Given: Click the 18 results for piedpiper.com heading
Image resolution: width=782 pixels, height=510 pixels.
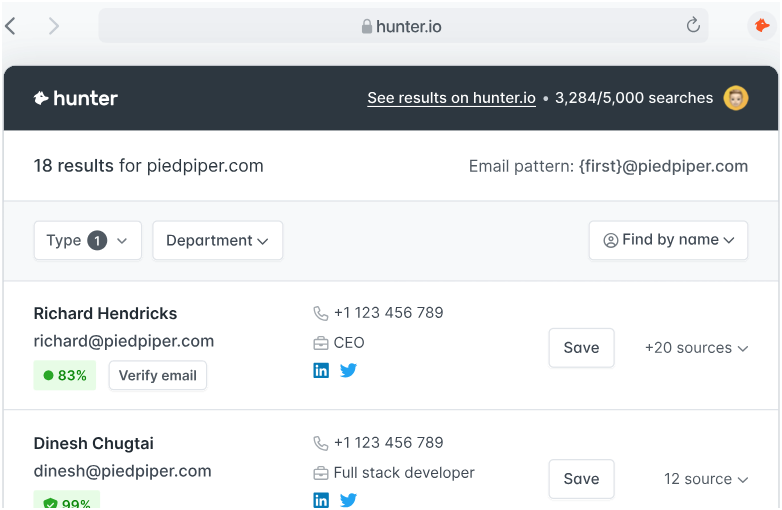Looking at the screenshot, I should click(x=149, y=166).
